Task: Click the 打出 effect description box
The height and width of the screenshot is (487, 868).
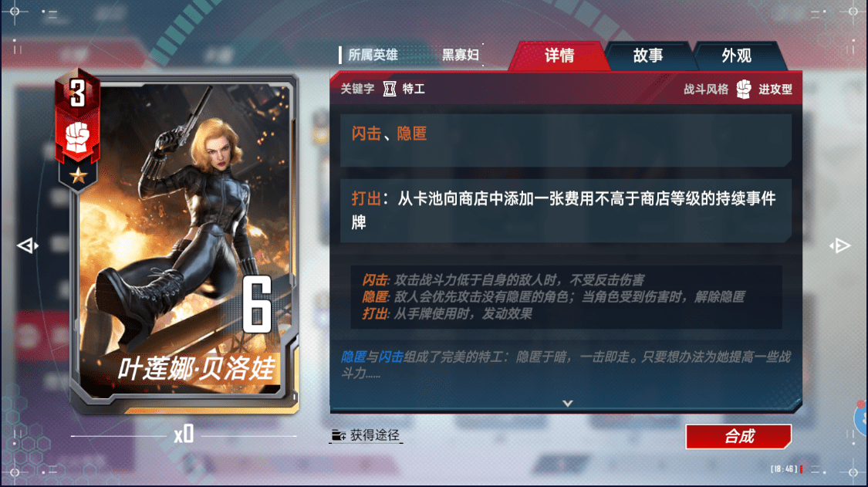Action: 566,211
